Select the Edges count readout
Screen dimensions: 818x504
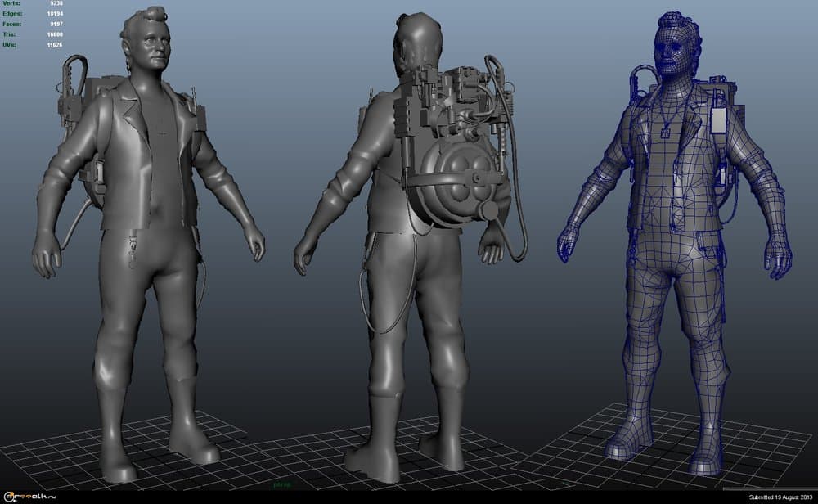(x=37, y=14)
